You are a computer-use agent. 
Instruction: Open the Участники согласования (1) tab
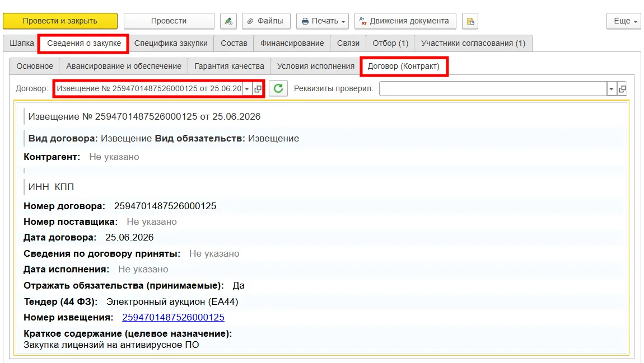point(473,43)
